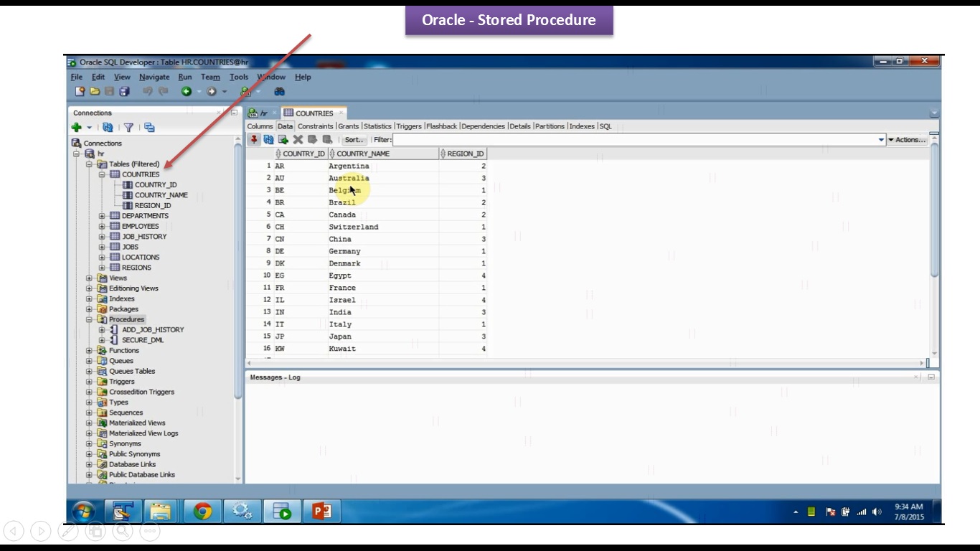Open the Filter history dropdown arrow
This screenshot has height=551, width=980.
(881, 140)
